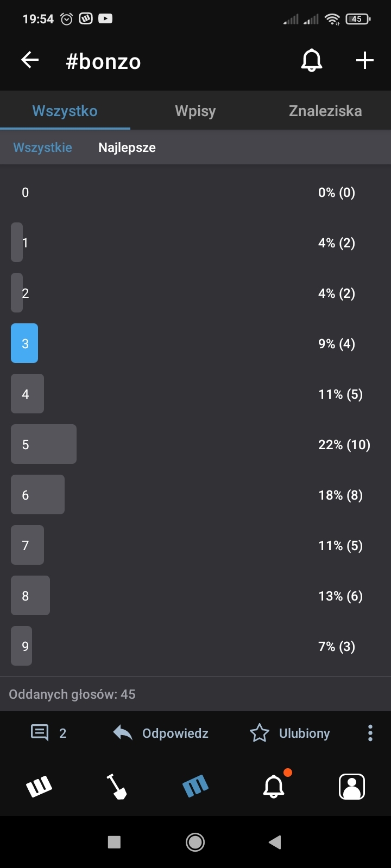Select the Najlepsze filter

click(127, 148)
